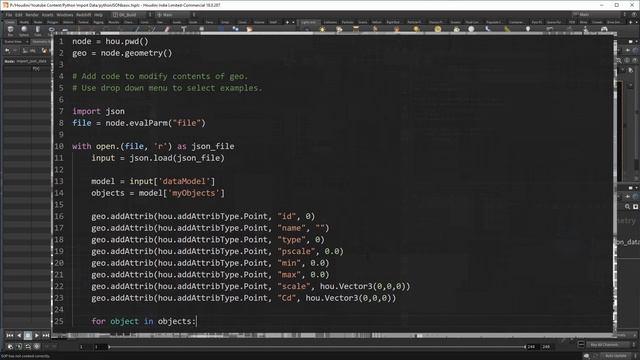Open the File menu
The image size is (640, 360).
tap(9, 15)
